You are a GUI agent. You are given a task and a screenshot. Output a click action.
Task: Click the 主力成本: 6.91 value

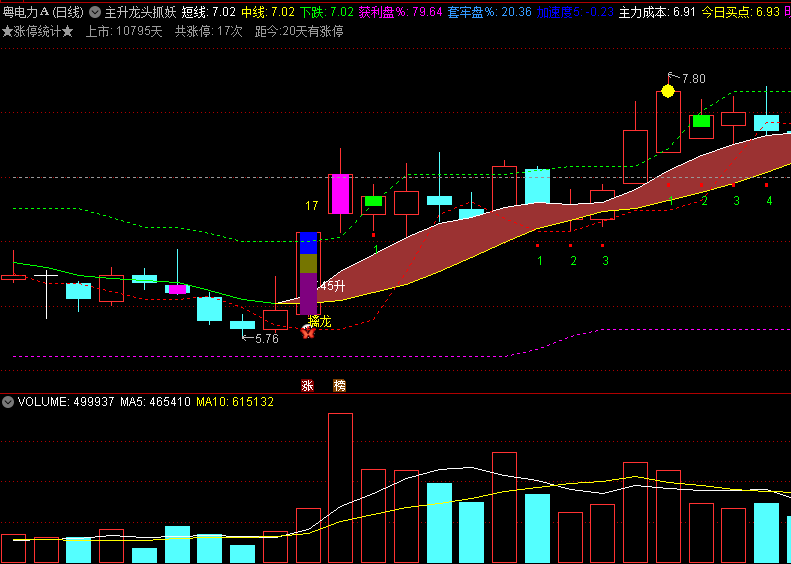tap(657, 12)
